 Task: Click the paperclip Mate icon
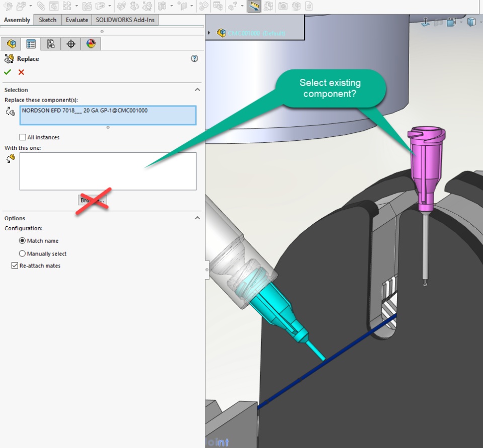41,6
